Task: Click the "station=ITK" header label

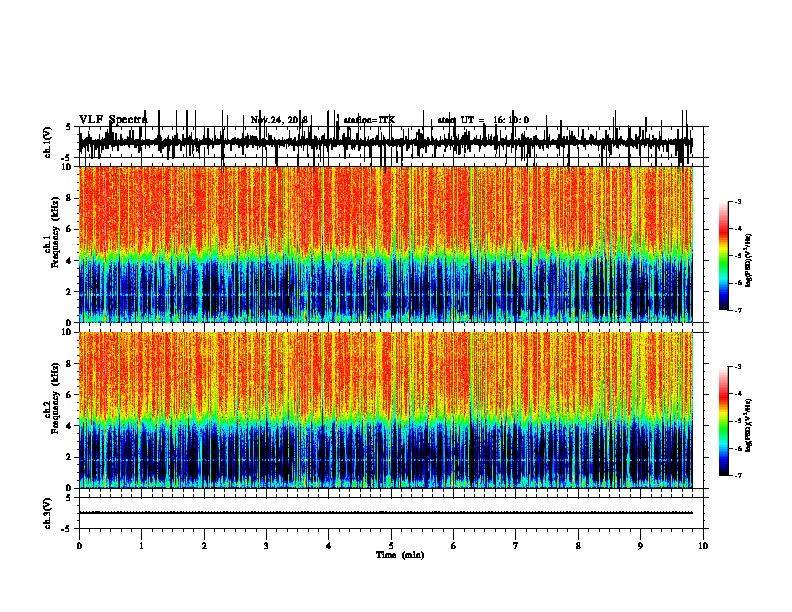Action: [369, 120]
